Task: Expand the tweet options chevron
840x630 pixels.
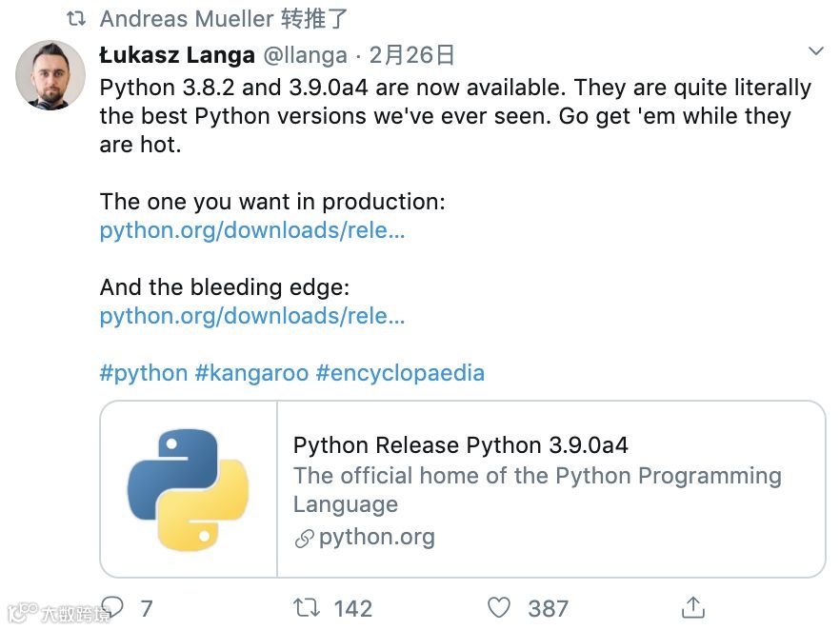Action: click(x=815, y=50)
